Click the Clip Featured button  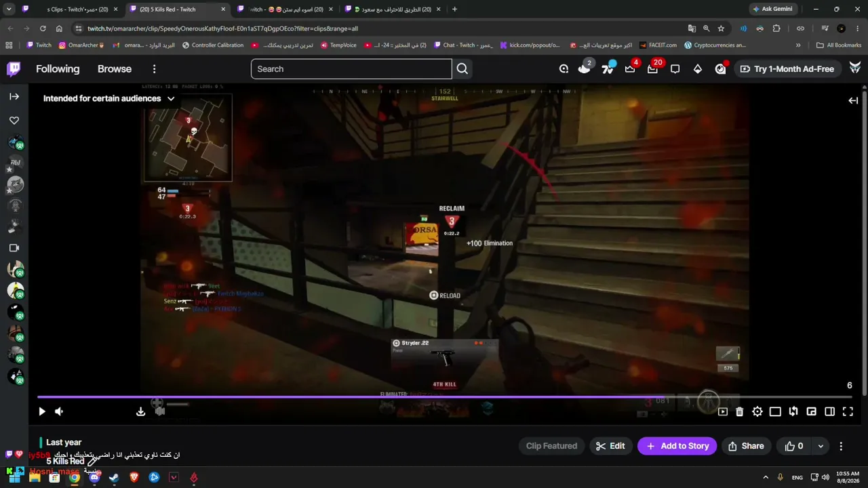click(x=551, y=446)
